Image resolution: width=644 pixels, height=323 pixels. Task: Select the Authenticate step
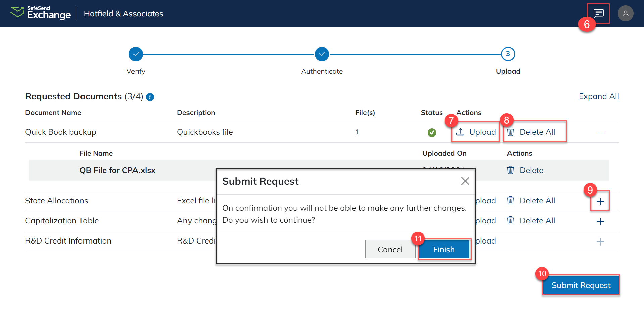(321, 54)
